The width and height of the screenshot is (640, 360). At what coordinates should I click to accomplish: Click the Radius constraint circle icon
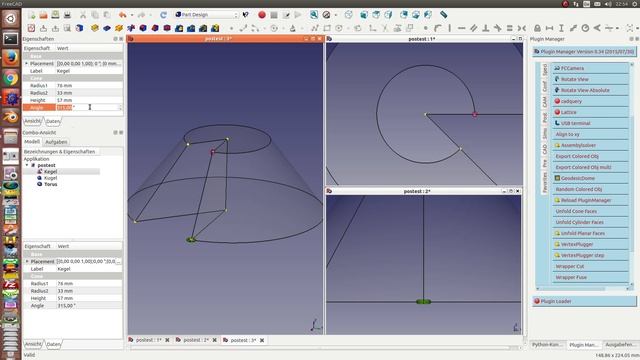(x=585, y=28)
